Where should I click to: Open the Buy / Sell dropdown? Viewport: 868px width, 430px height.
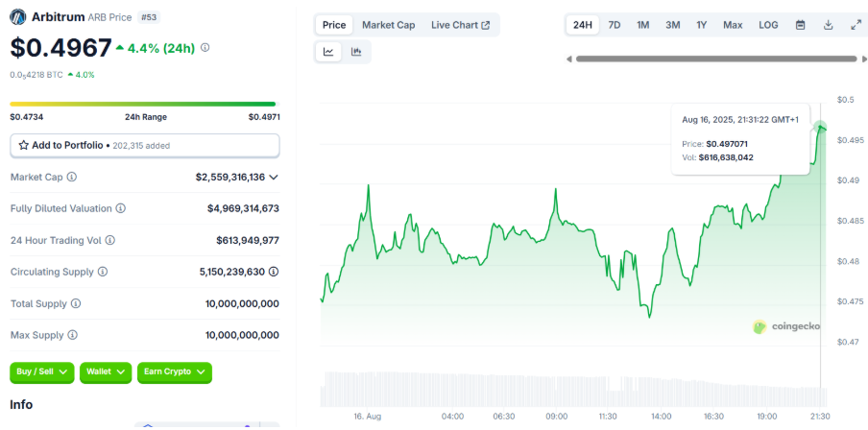coord(41,372)
